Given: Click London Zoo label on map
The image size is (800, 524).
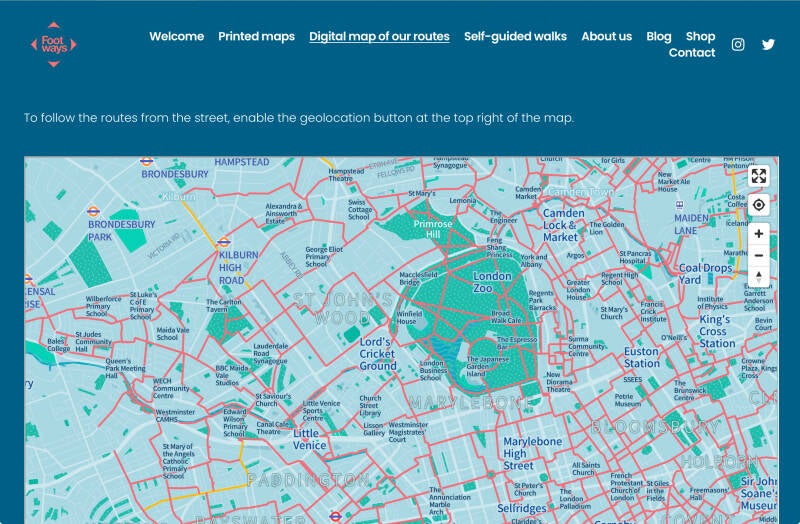Looking at the screenshot, I should [x=492, y=282].
